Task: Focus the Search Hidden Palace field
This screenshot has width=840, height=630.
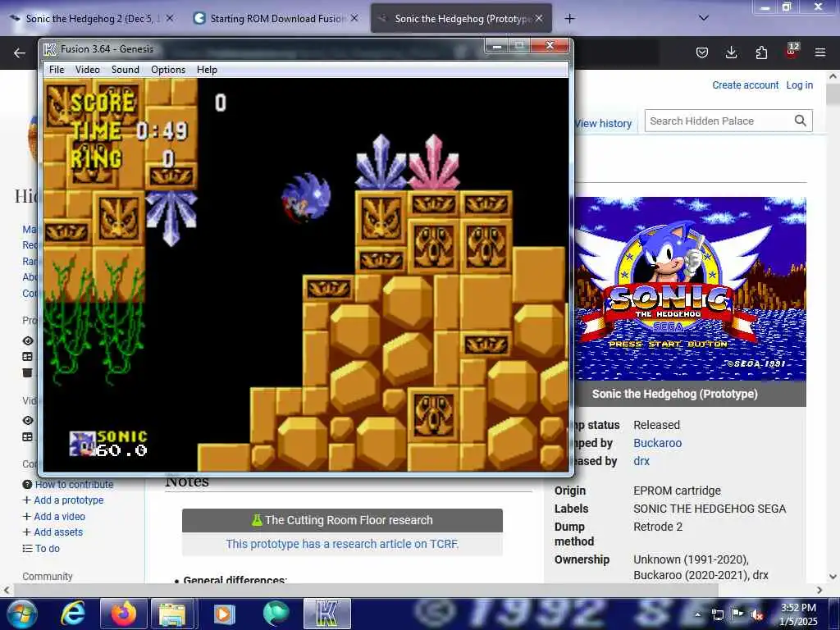Action: (x=719, y=121)
